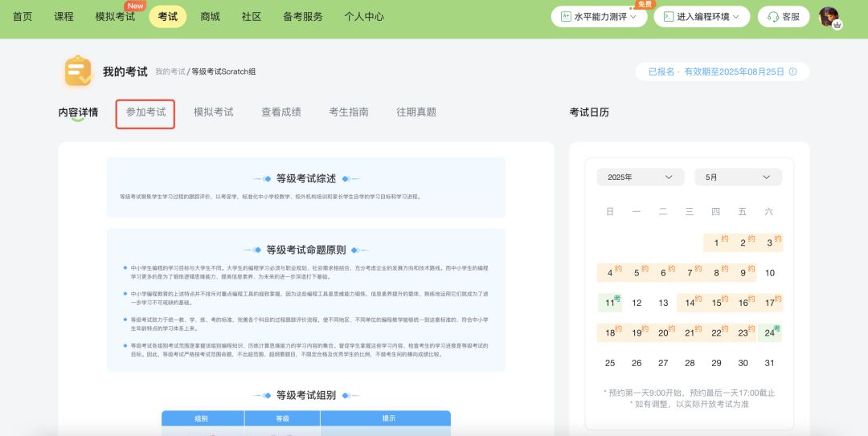The width and height of the screenshot is (868, 436).
Task: Click the info icon beside validity date
Action: [792, 72]
